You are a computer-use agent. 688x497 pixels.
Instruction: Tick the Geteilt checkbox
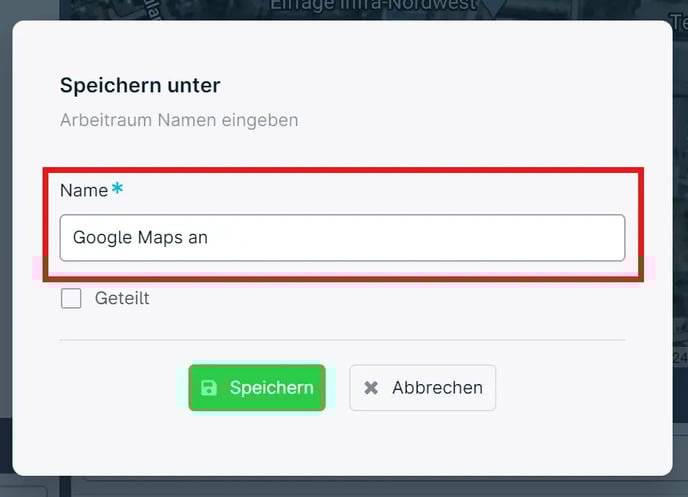pyautogui.click(x=71, y=298)
